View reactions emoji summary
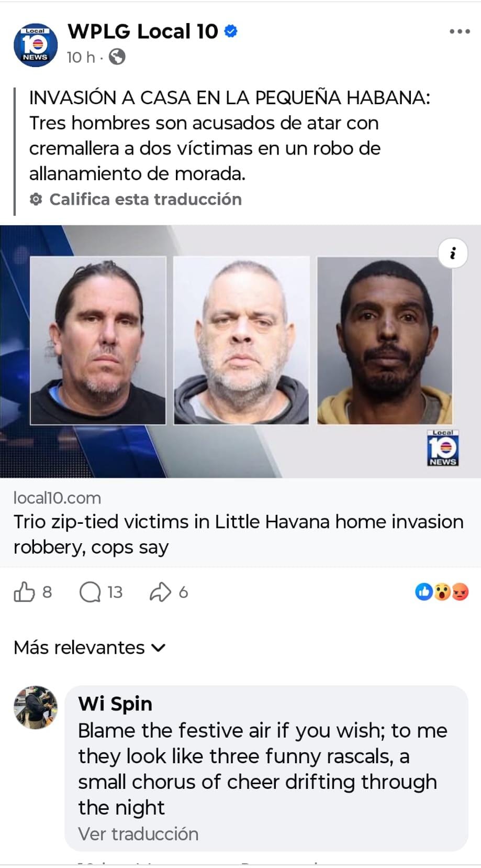The image size is (481, 868). pos(442,592)
